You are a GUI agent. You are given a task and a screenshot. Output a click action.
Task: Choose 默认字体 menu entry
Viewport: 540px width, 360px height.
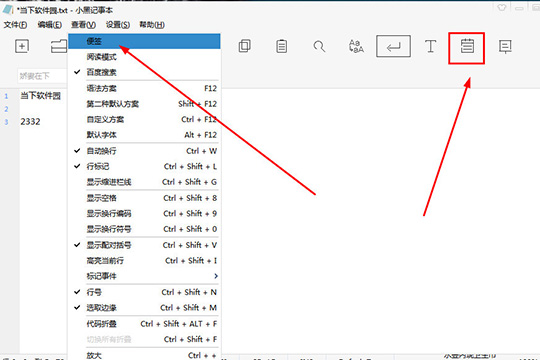[x=144, y=135]
